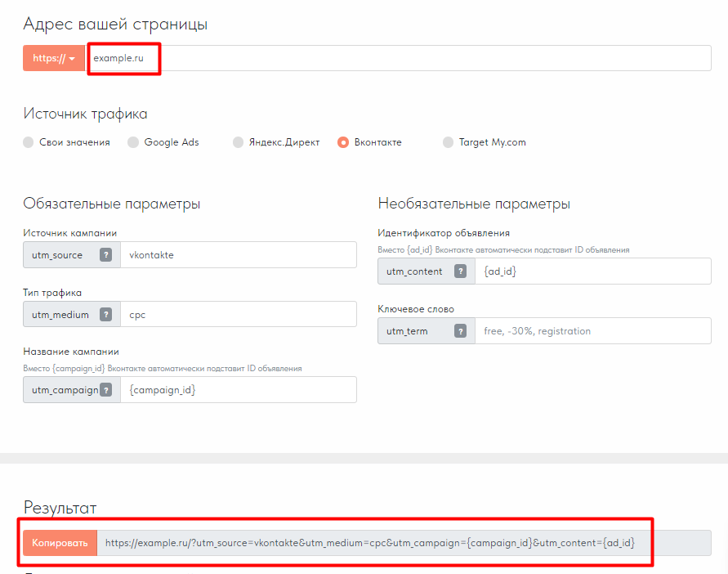Select the Свои значения traffic source
This screenshot has height=574, width=728.
(x=29, y=142)
